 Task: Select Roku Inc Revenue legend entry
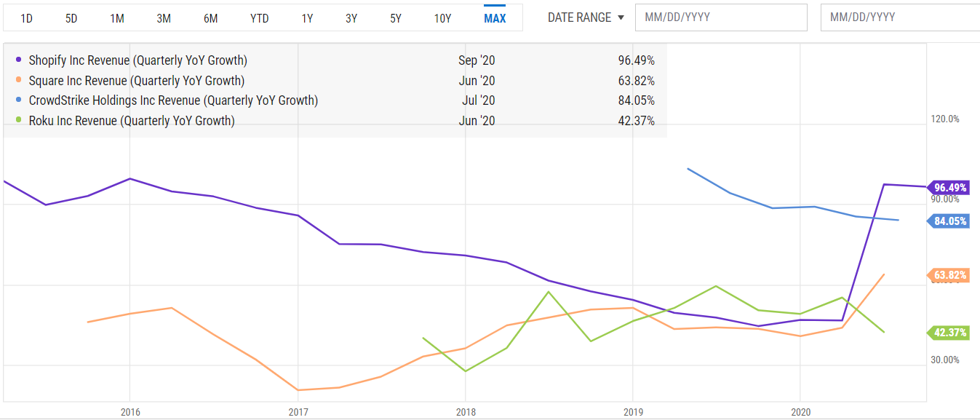[132, 121]
